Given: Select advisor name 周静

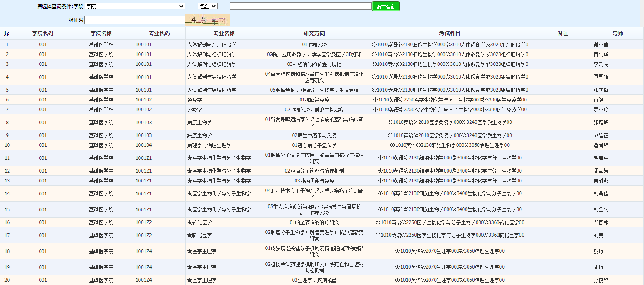Looking at the screenshot, I should [x=599, y=267].
